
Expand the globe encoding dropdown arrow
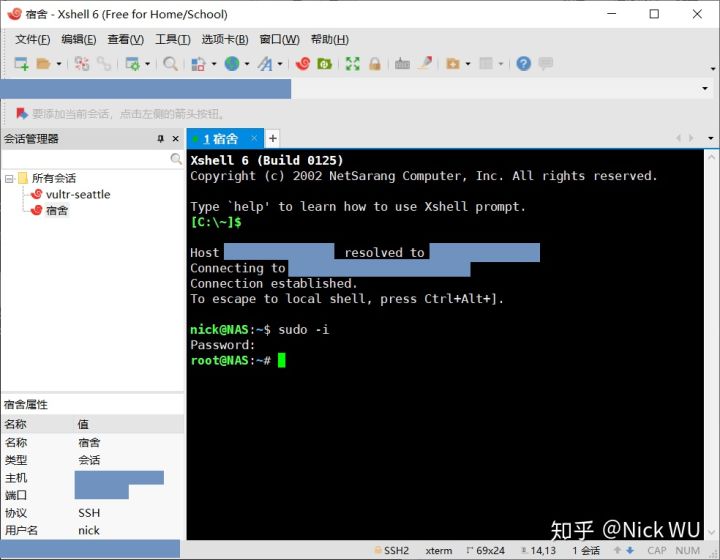[x=247, y=64]
